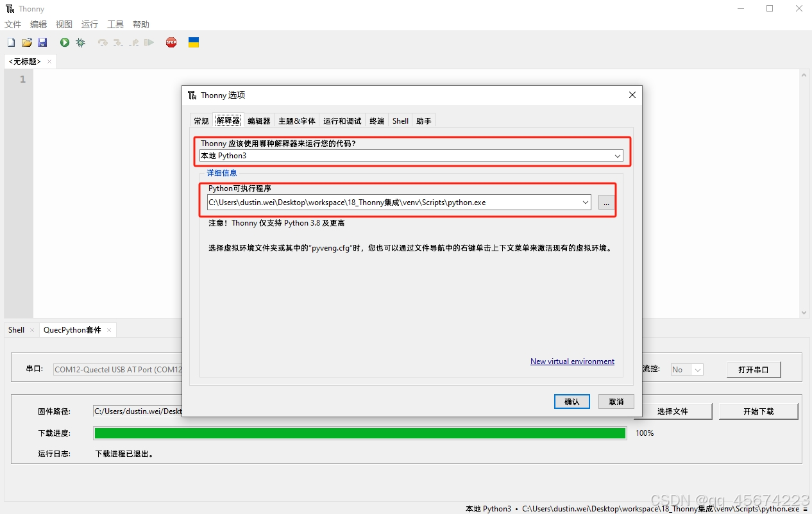Start debugging with the bug icon
Image resolution: width=812 pixels, height=514 pixels.
(80, 42)
